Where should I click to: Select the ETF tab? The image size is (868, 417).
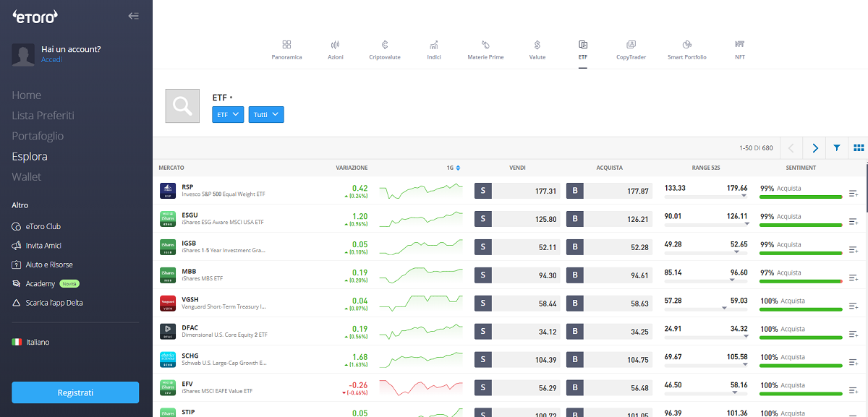pyautogui.click(x=583, y=50)
